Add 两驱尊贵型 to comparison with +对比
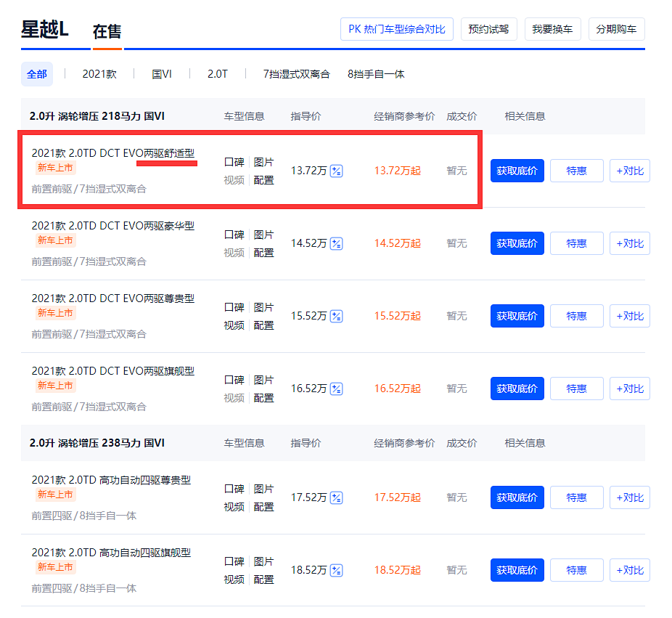 point(630,316)
